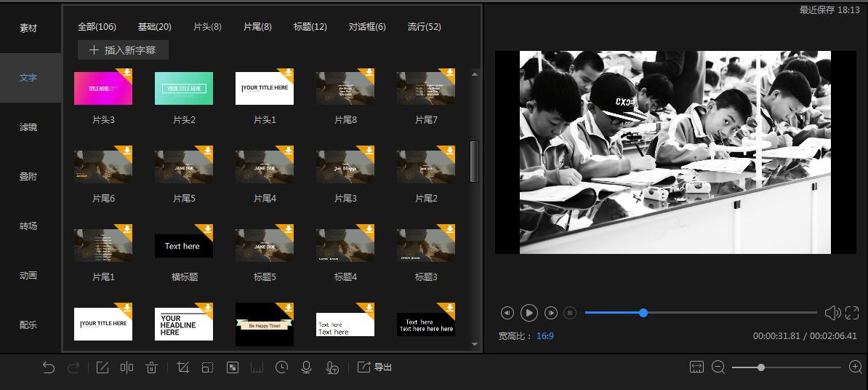Open the duration clock tool
868x390 pixels.
(281, 367)
